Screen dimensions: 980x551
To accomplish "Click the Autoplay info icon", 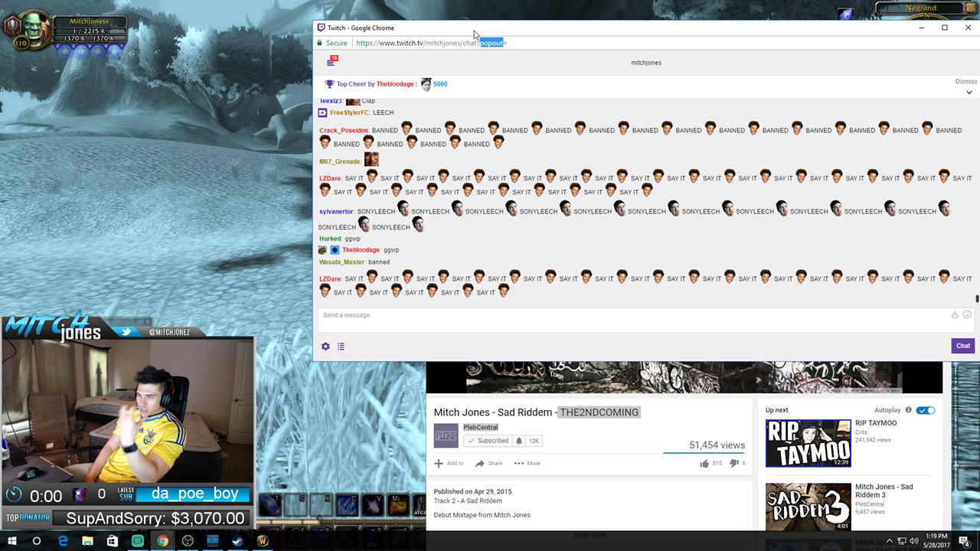I will pyautogui.click(x=909, y=410).
